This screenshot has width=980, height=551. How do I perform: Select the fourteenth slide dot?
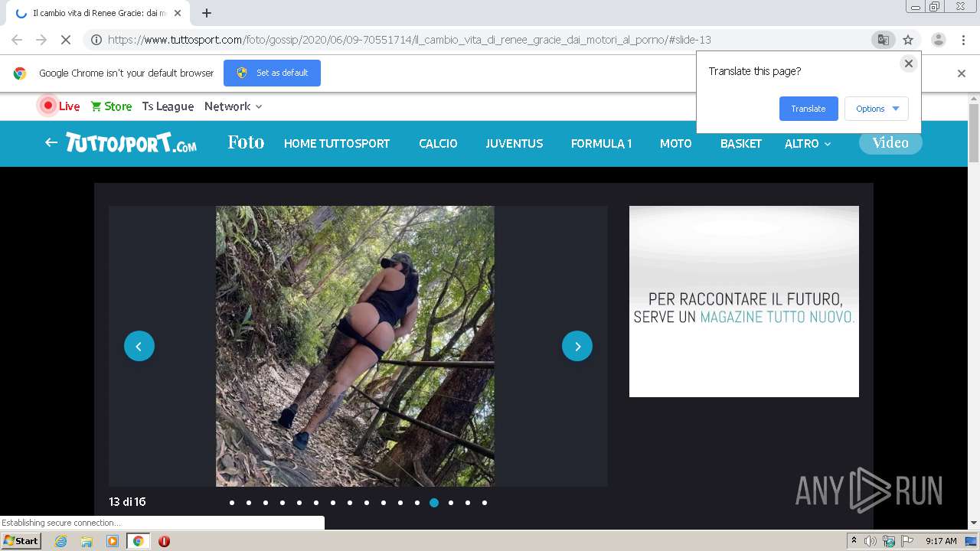451,503
